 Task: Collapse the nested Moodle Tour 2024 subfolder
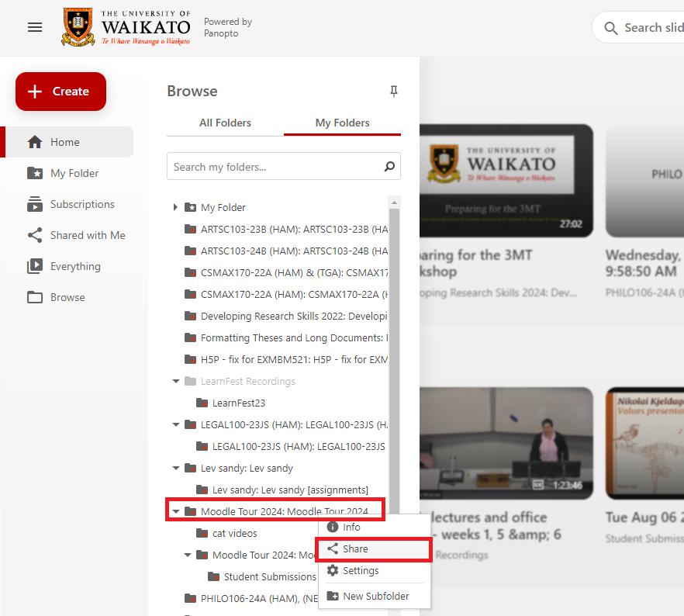click(x=188, y=555)
